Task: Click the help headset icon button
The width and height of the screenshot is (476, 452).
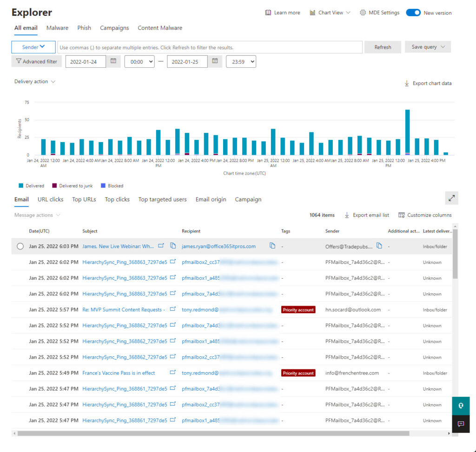Action: [x=461, y=406]
